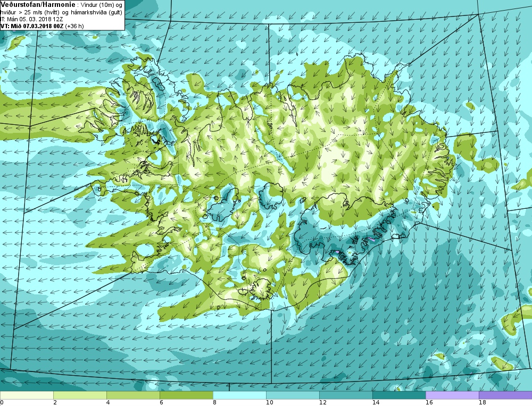Select the 16–18 light purple legend swatch
532x406 pixels.
(452, 395)
